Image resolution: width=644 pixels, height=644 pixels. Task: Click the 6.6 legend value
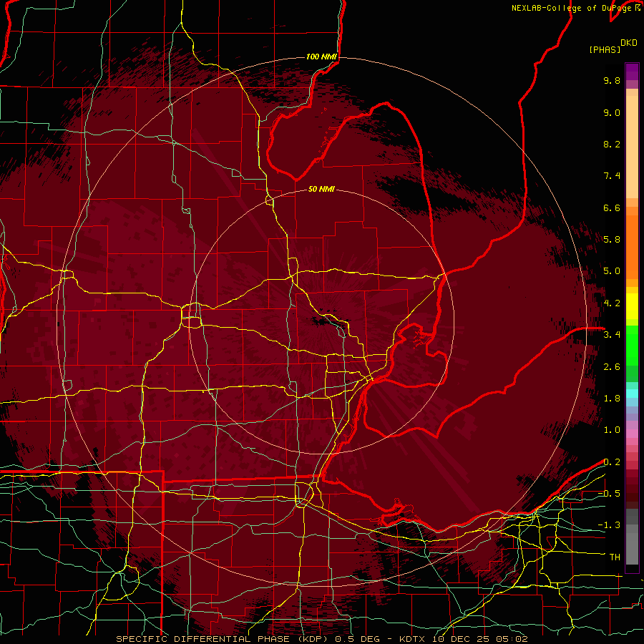[612, 208]
